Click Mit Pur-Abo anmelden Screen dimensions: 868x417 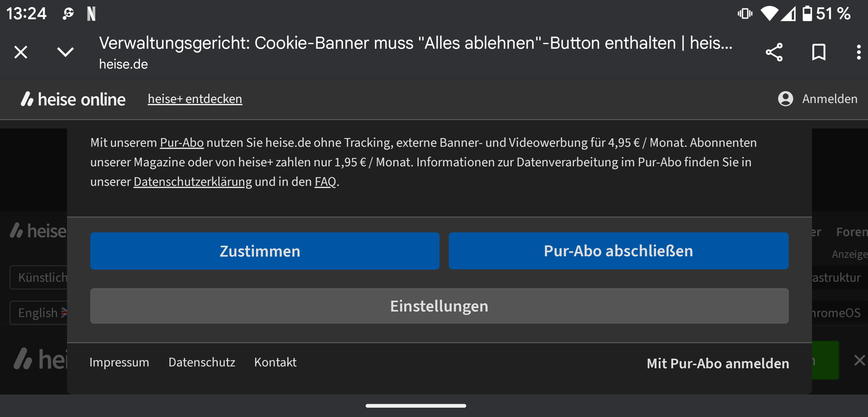(718, 363)
